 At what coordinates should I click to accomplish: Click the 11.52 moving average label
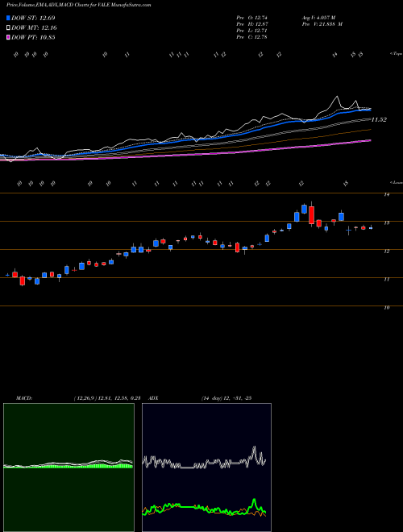[379, 120]
